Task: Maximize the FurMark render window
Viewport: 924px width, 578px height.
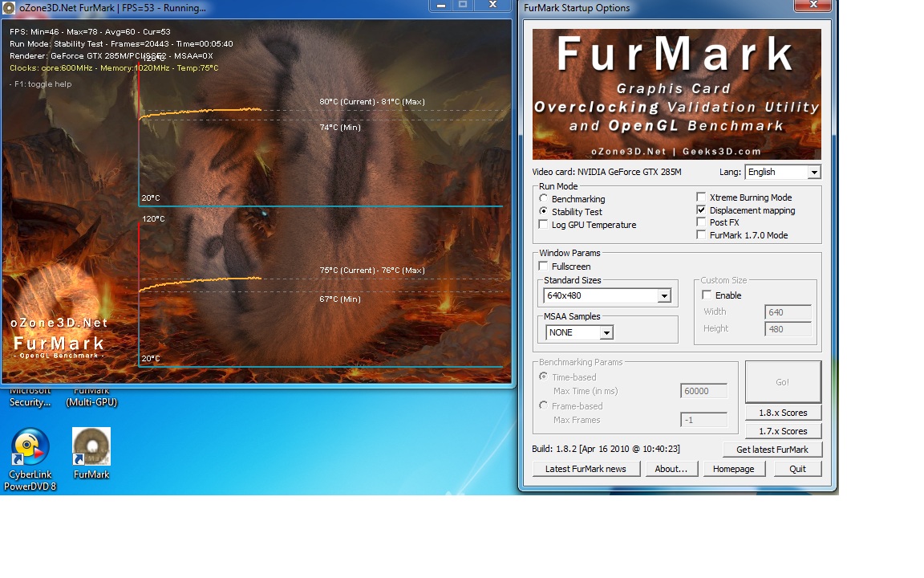Action: (x=463, y=6)
